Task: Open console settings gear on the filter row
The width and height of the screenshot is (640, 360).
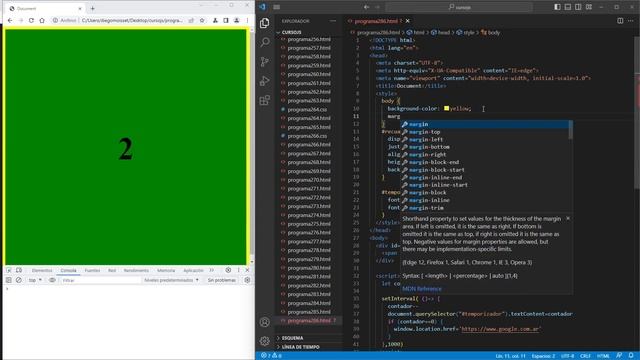Action: (247, 280)
